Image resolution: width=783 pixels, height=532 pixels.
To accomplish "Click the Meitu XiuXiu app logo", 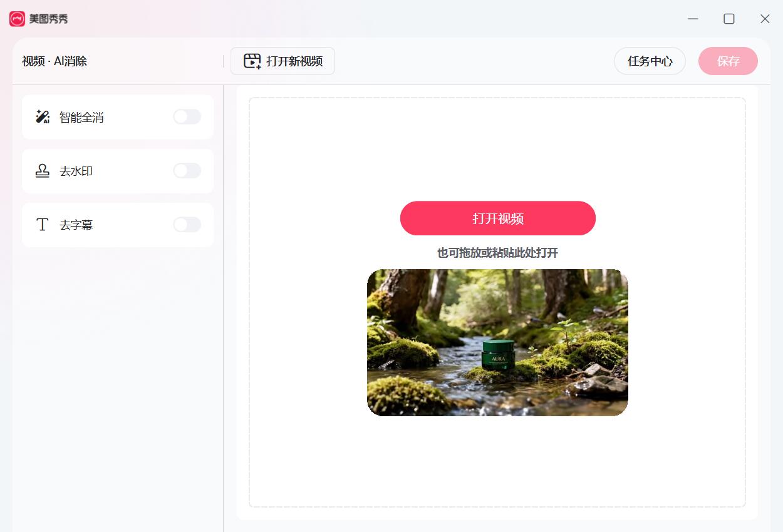I will (x=17, y=19).
